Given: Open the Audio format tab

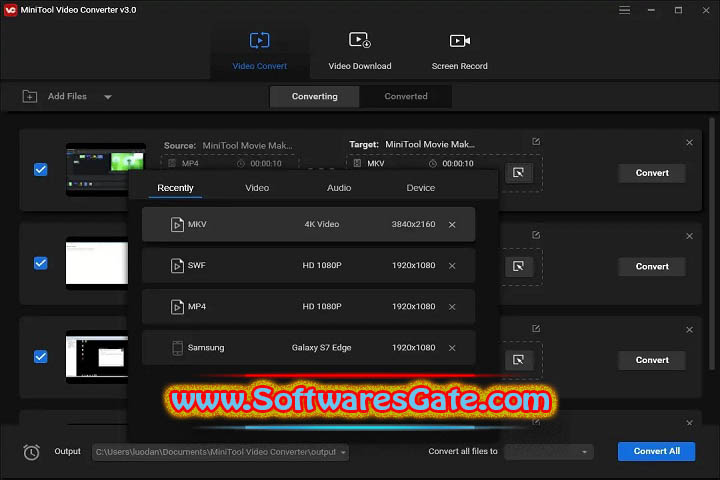Looking at the screenshot, I should [339, 188].
